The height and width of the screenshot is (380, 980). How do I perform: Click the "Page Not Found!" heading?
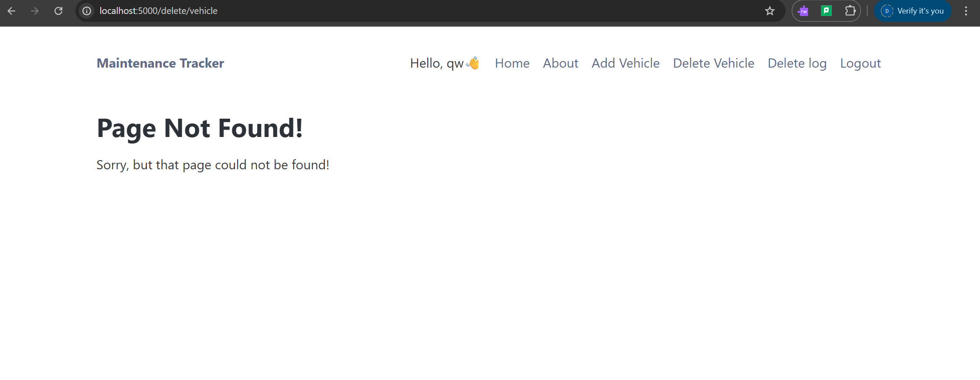click(200, 128)
